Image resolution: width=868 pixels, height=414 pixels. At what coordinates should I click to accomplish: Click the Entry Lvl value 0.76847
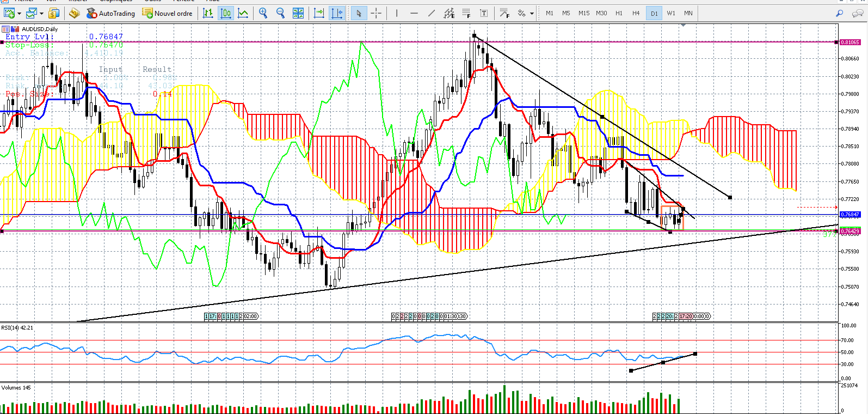[x=106, y=36]
